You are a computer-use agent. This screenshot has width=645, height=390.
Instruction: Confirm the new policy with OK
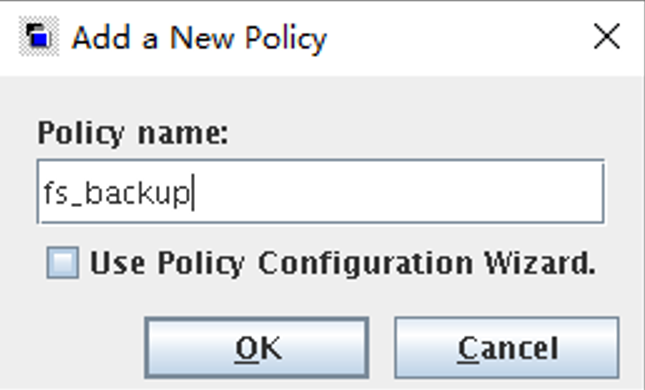tap(257, 348)
